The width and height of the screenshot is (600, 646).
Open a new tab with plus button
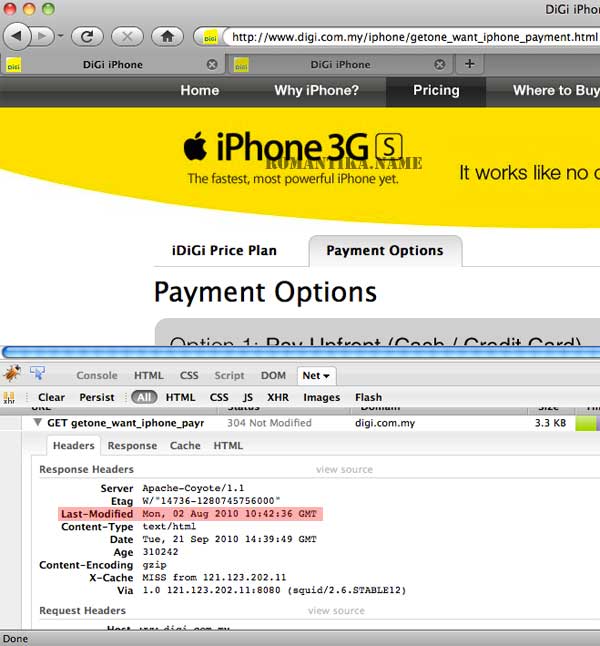[469, 64]
